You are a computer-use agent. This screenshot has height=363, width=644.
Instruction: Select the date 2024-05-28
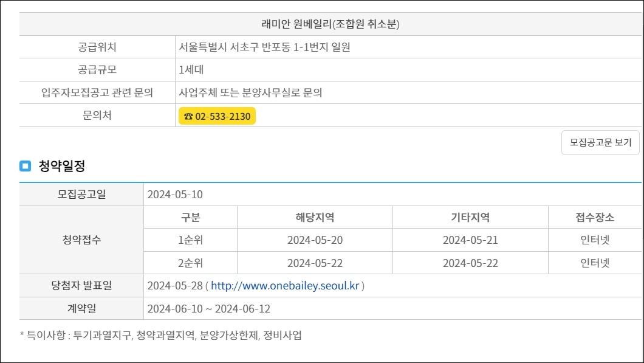coord(175,286)
